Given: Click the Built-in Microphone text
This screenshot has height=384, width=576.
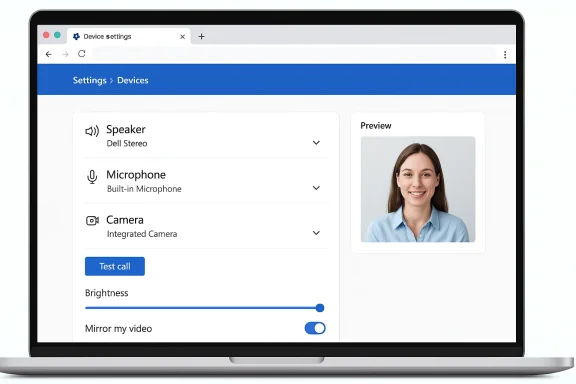Looking at the screenshot, I should [x=144, y=189].
